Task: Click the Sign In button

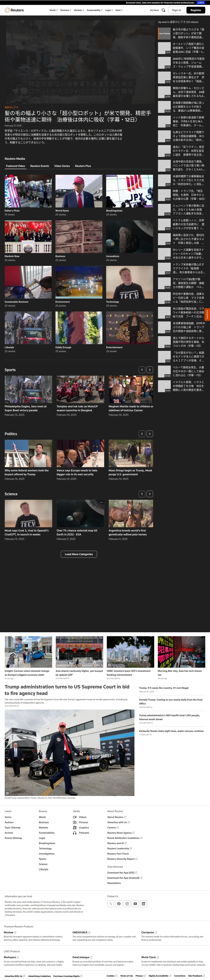Action: [176, 10]
